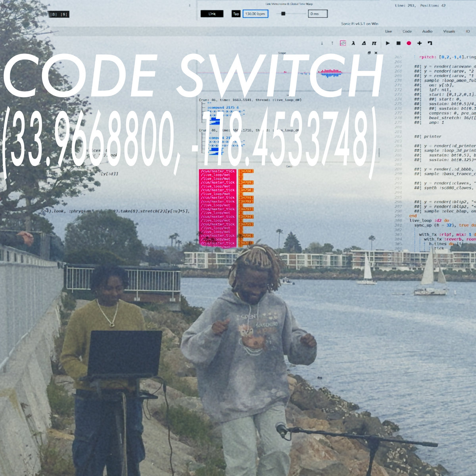Screen dimensions: 476x476
Task: Open the Visuals menu
Action: click(449, 31)
